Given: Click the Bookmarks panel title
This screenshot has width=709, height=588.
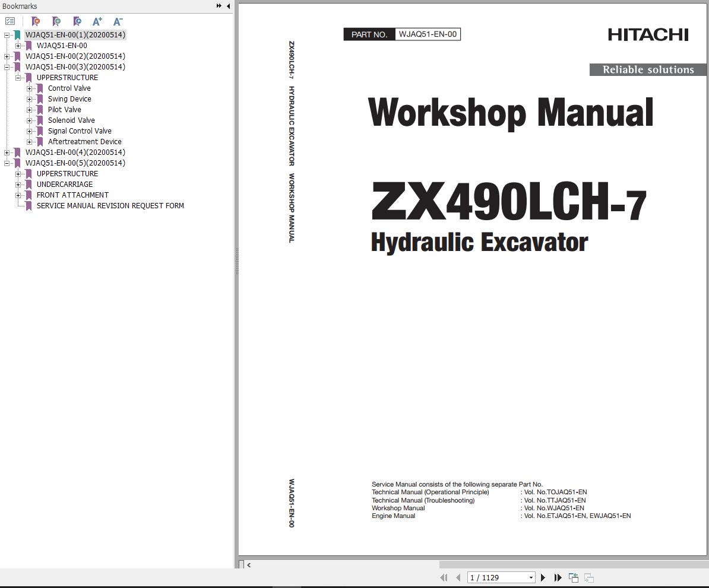Looking at the screenshot, I should coord(20,7).
